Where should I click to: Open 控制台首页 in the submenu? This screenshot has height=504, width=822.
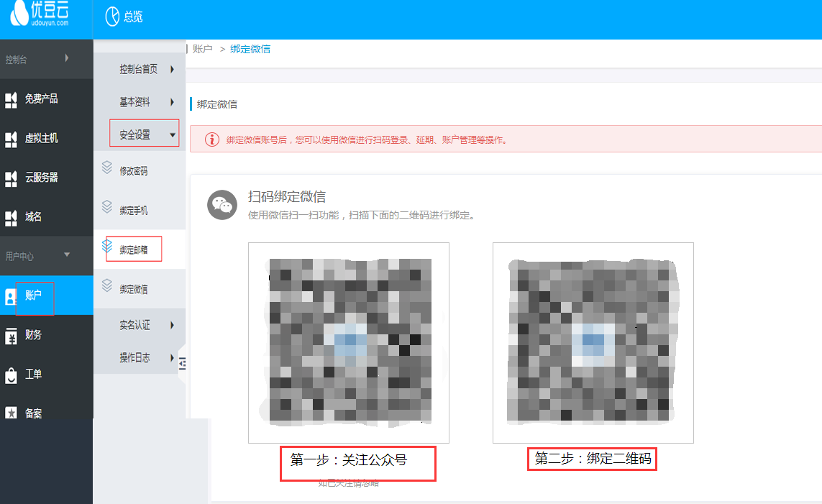pyautogui.click(x=138, y=69)
